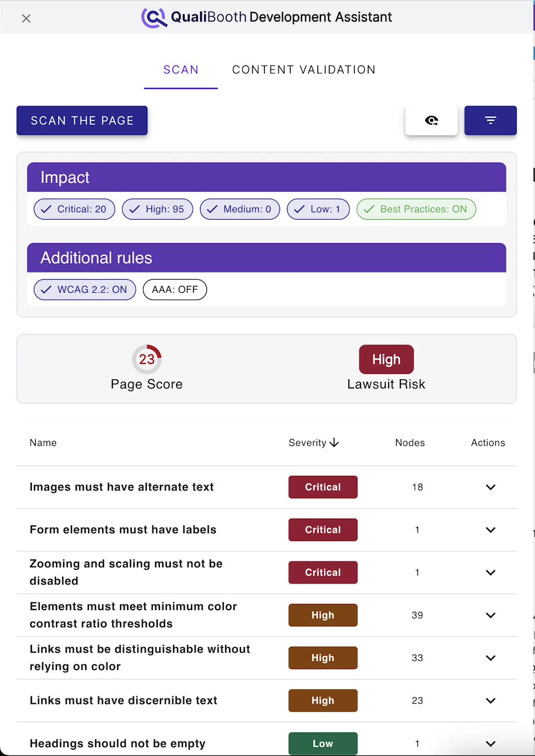
Task: Disable the Best Practices filter chip
Action: tap(416, 209)
